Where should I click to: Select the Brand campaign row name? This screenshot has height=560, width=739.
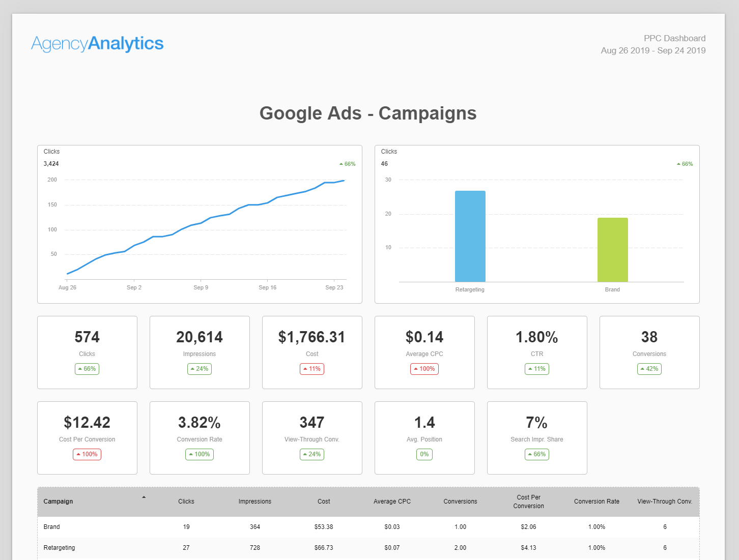click(51, 527)
